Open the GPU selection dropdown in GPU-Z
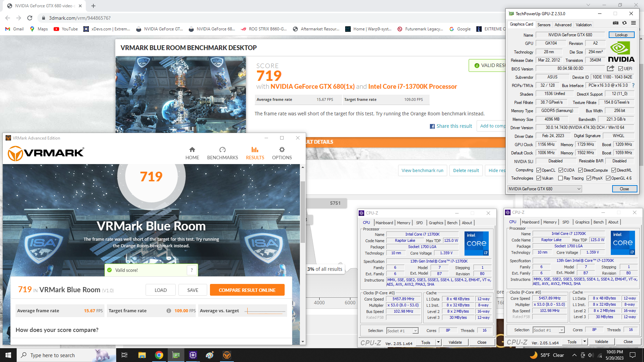644x362 pixels. pyautogui.click(x=544, y=189)
